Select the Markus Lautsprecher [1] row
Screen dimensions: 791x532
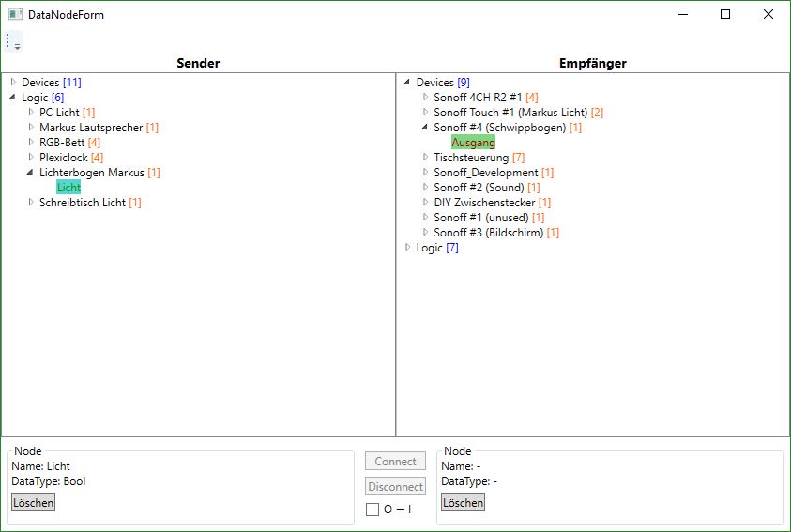pyautogui.click(x=99, y=127)
